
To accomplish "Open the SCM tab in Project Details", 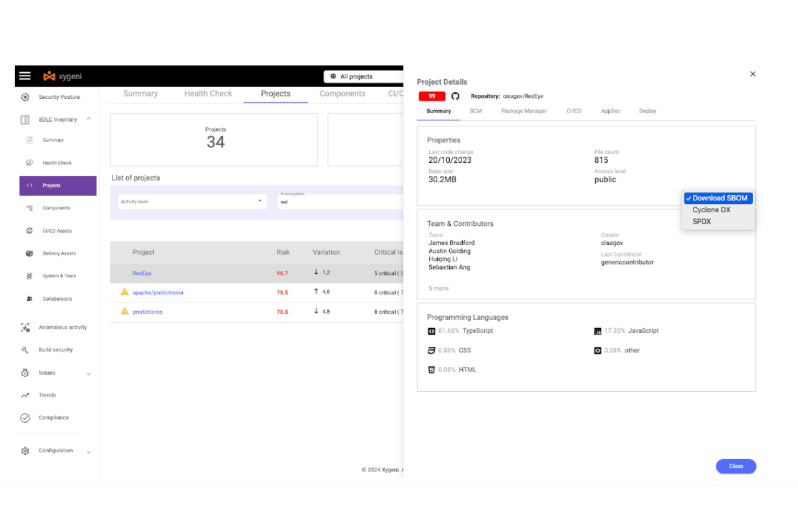I will pyautogui.click(x=476, y=111).
